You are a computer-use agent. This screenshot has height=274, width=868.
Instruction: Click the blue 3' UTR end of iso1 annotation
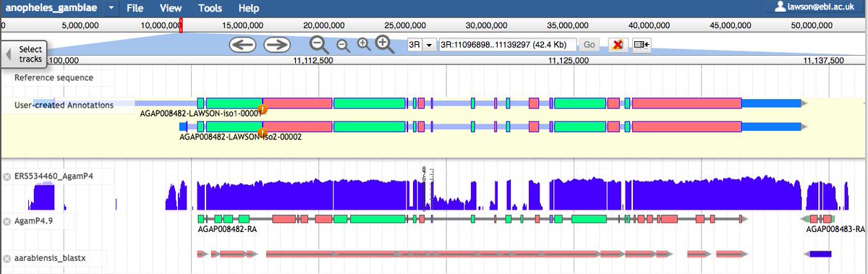pos(771,103)
